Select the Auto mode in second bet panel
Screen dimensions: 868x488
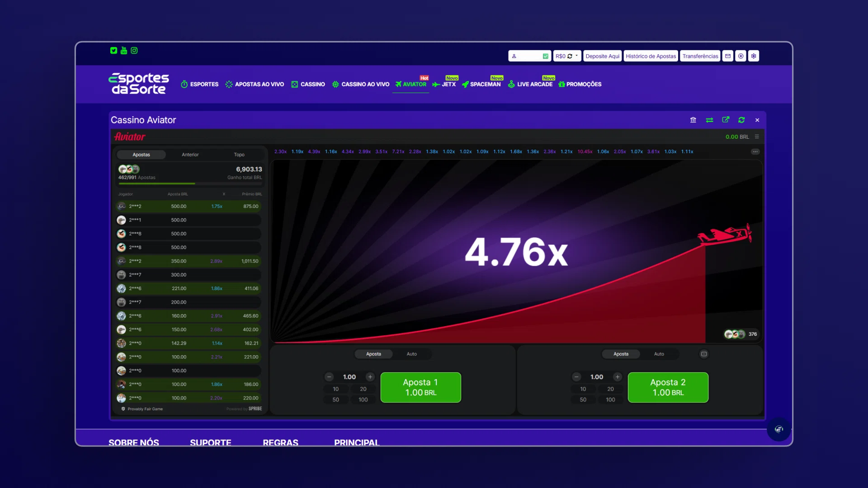(659, 354)
